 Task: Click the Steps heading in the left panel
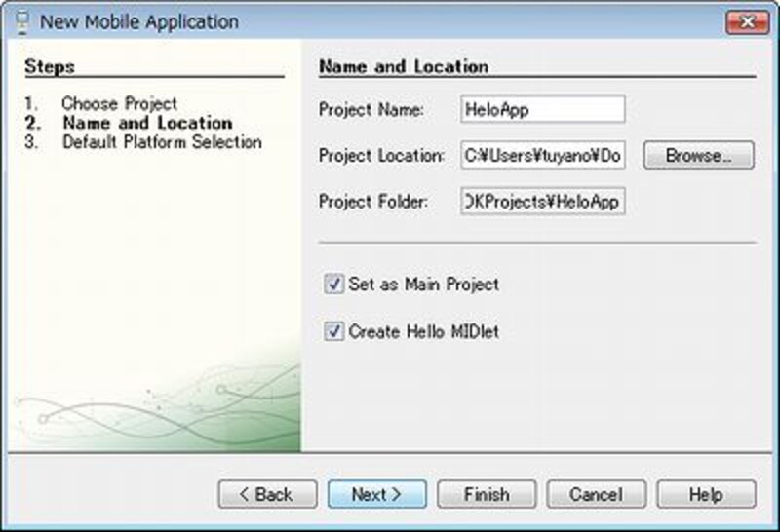[50, 67]
